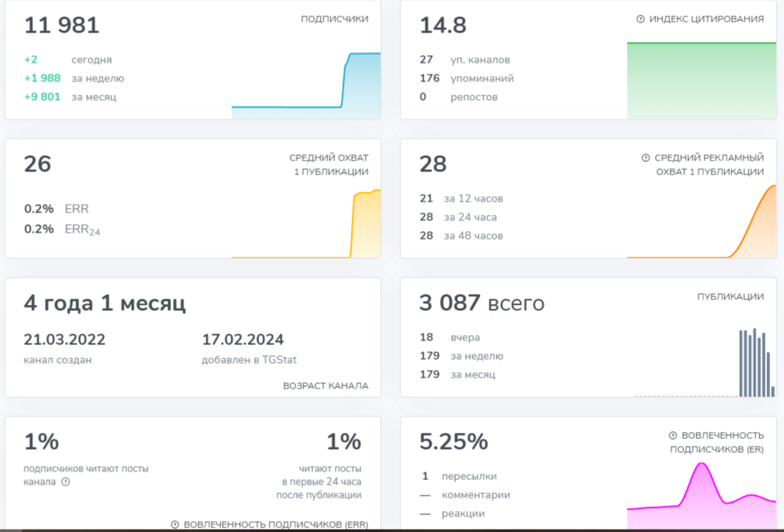Select the ВОЗРАСТ КАНАЛА label
The image size is (784, 532).
[325, 385]
